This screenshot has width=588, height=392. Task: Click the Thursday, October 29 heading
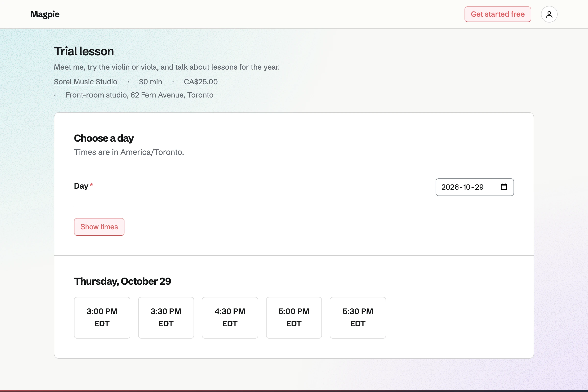coord(122,281)
